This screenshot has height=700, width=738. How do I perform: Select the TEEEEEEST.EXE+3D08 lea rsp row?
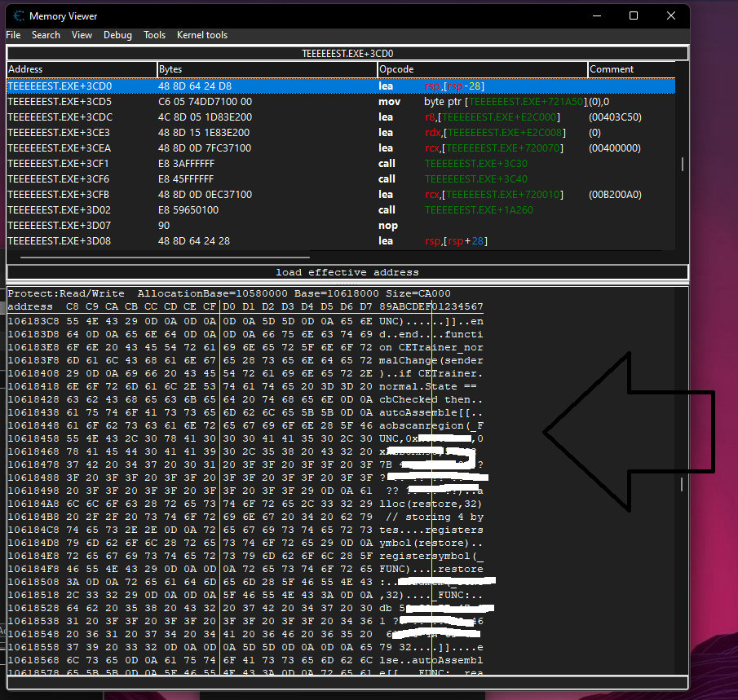[341, 241]
